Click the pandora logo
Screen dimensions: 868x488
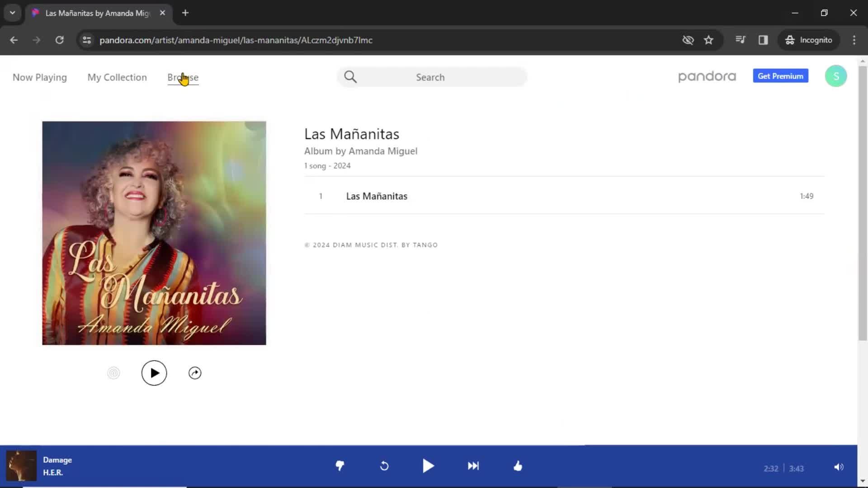point(707,76)
